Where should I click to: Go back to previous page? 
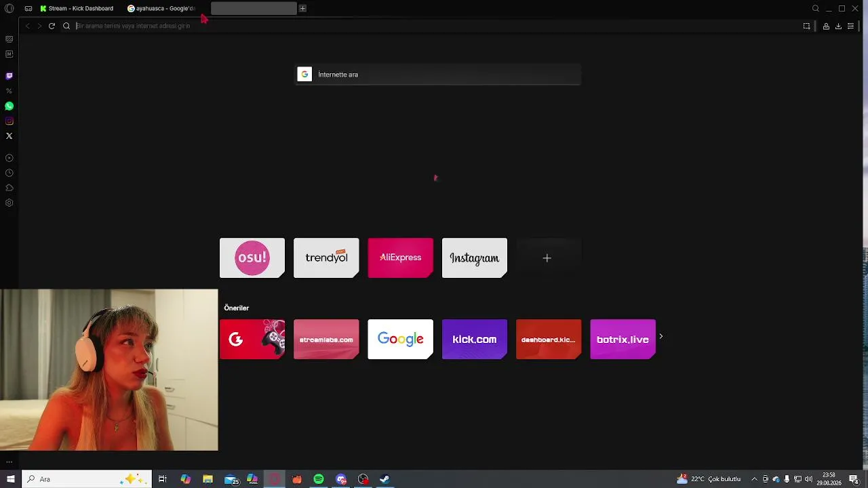pyautogui.click(x=27, y=26)
